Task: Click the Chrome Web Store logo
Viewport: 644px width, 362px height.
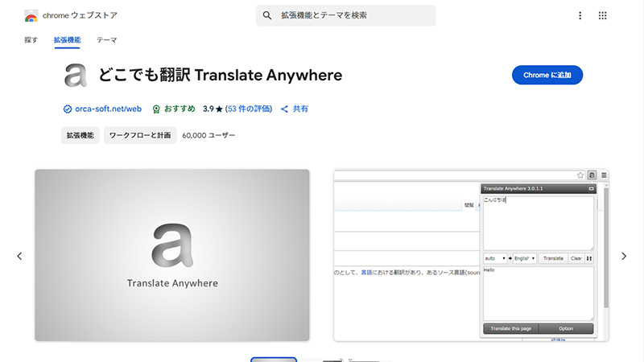Action: (31, 16)
